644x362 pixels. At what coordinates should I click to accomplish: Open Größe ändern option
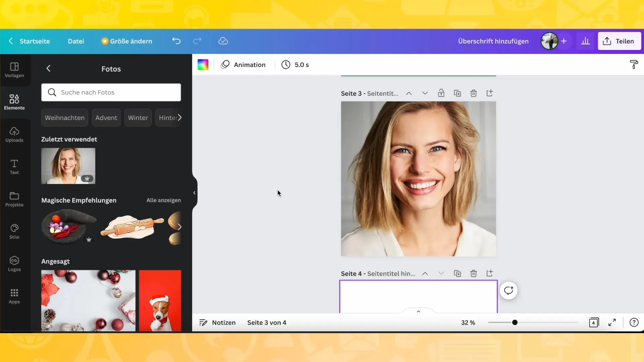coord(127,41)
